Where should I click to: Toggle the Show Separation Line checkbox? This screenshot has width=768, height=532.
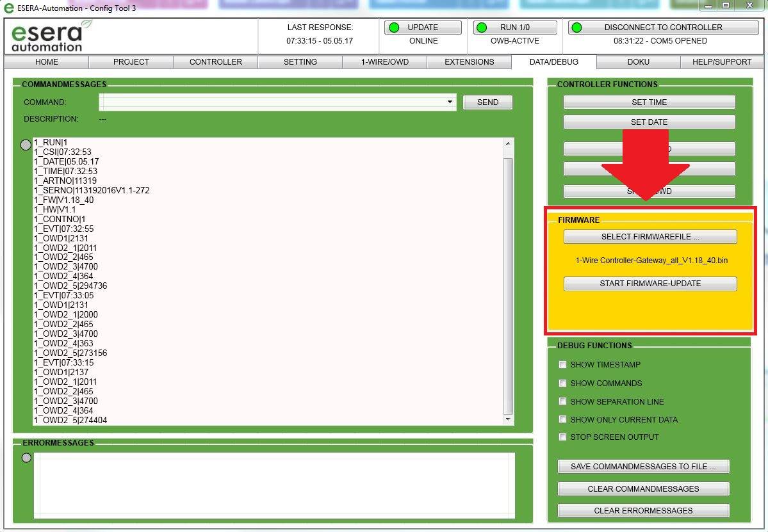(563, 401)
